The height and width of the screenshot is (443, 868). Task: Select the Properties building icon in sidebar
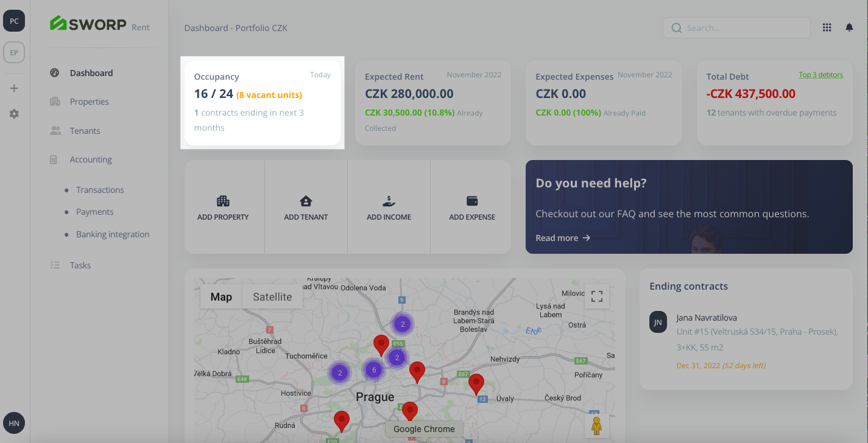pos(54,102)
